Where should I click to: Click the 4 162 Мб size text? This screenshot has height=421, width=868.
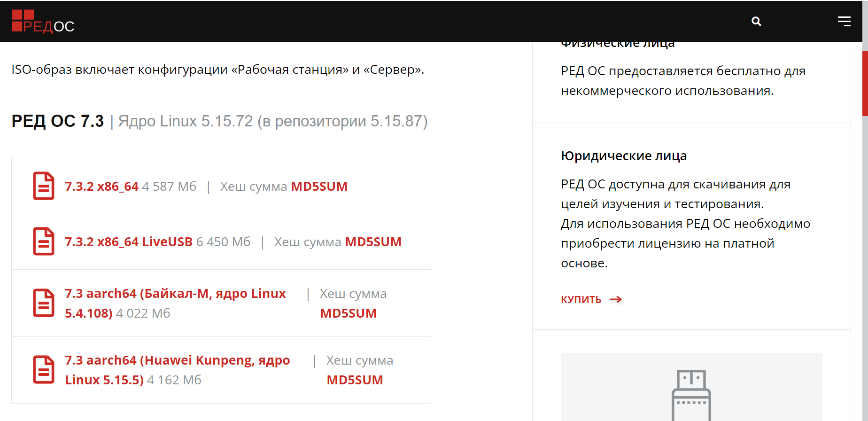pyautogui.click(x=174, y=380)
